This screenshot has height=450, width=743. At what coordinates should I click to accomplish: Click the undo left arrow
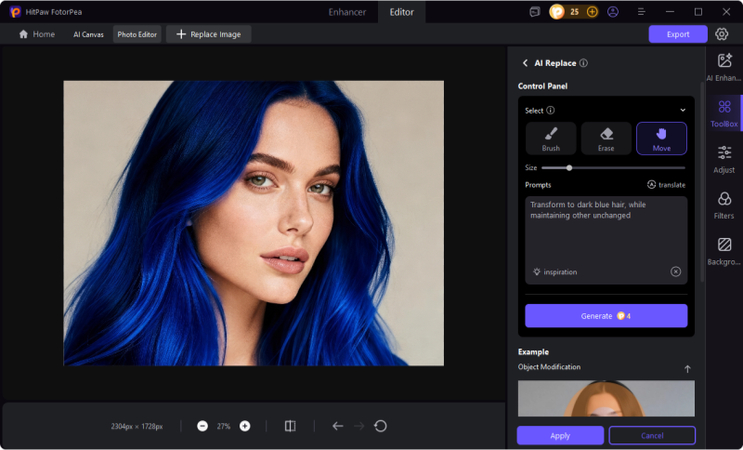[x=337, y=426]
